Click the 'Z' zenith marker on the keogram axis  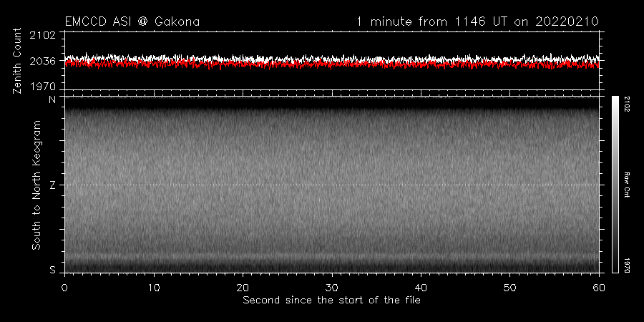click(x=52, y=185)
